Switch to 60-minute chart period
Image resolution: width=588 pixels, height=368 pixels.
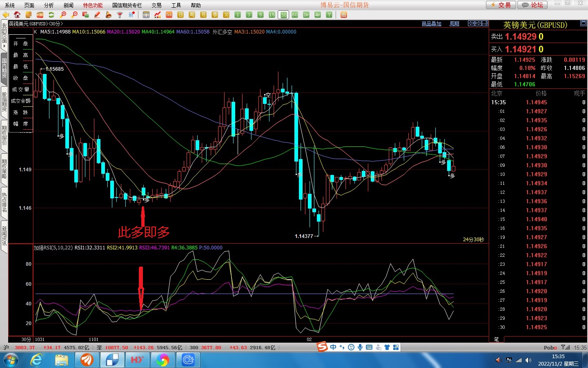click(x=295, y=15)
